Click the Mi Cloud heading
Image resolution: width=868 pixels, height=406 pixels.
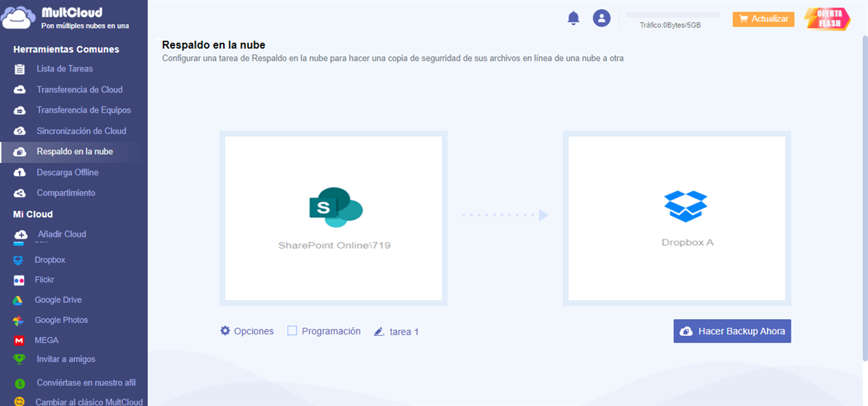point(33,214)
